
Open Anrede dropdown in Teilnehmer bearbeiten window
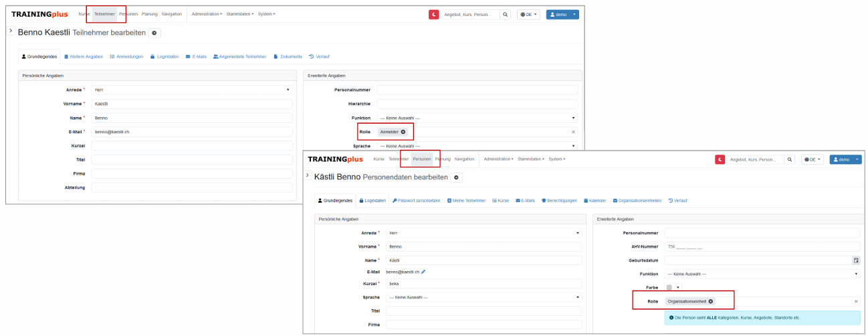point(192,90)
